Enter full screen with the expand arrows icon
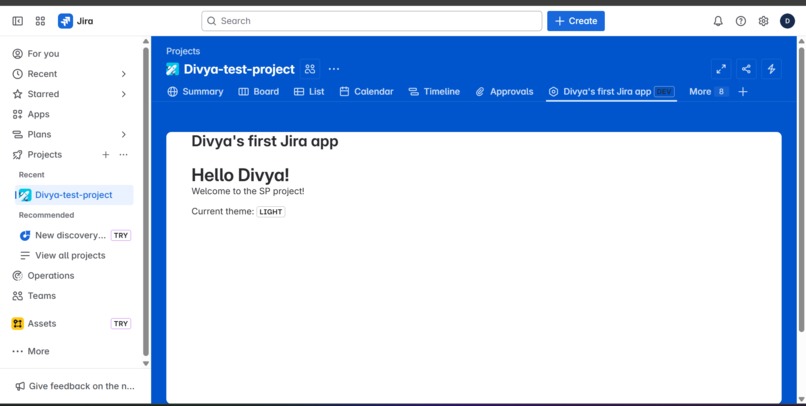Image resolution: width=806 pixels, height=406 pixels. [x=721, y=69]
